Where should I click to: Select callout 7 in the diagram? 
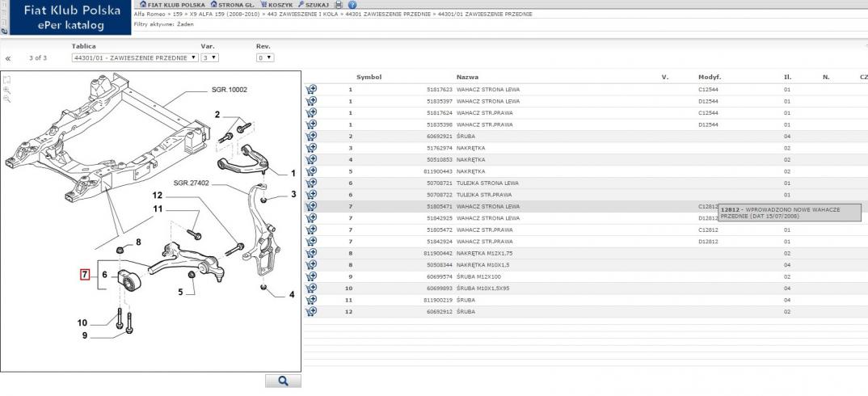click(x=85, y=274)
